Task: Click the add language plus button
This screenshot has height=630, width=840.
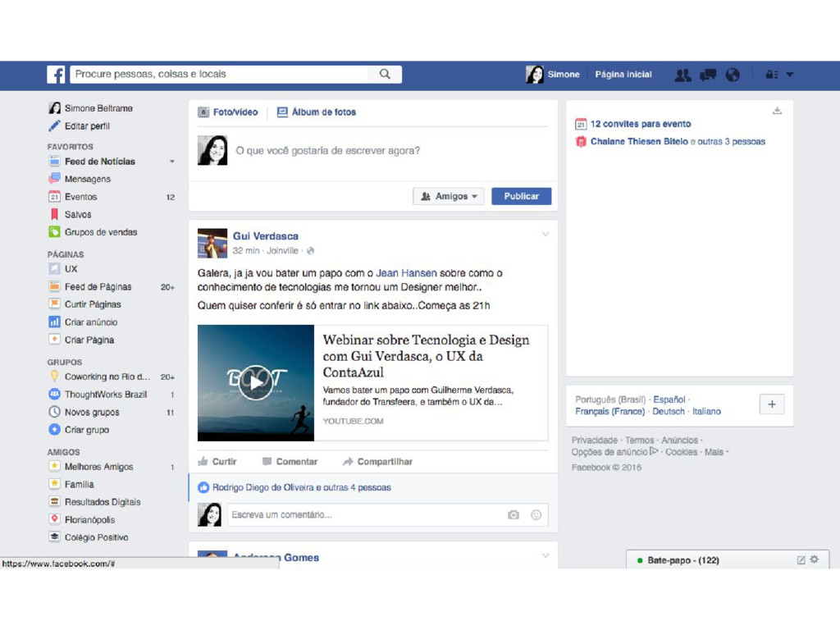Action: [x=772, y=404]
